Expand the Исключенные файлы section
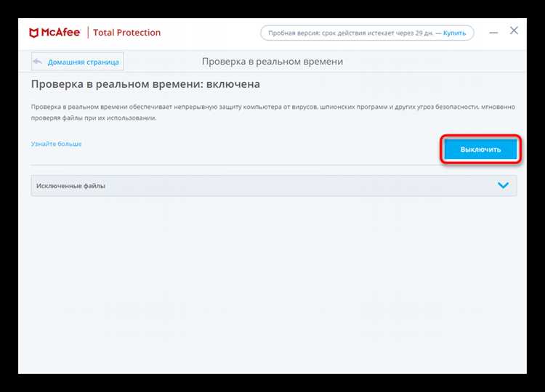The image size is (545, 392). point(273,186)
